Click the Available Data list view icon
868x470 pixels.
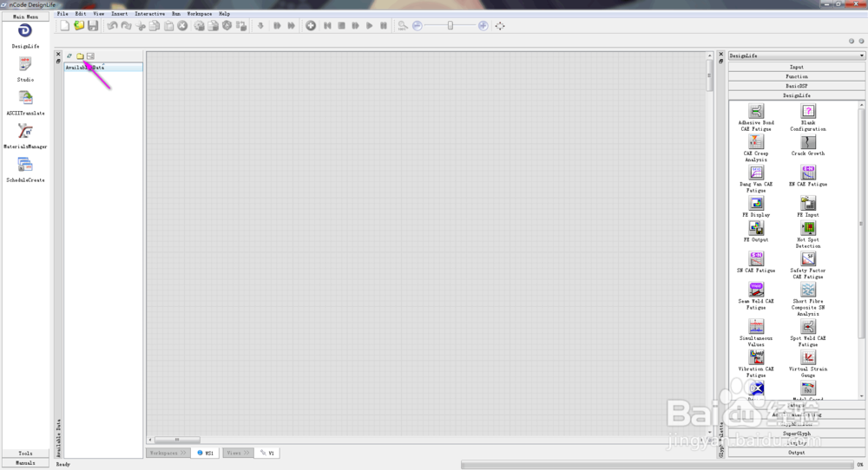click(90, 55)
